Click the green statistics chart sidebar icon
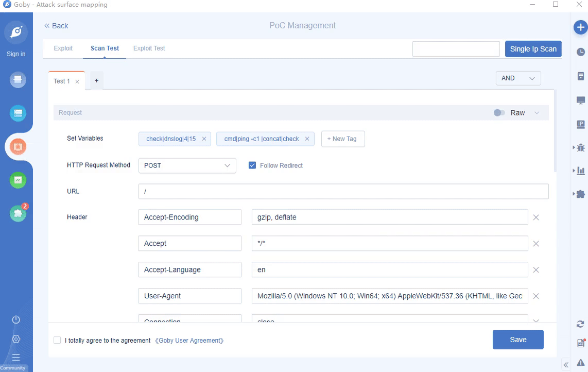The image size is (588, 372). click(18, 180)
